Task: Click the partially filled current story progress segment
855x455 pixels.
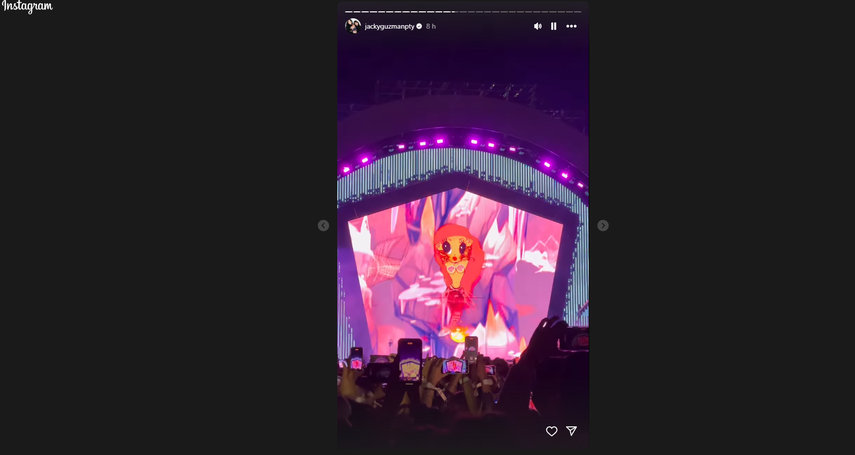Action: [x=455, y=12]
